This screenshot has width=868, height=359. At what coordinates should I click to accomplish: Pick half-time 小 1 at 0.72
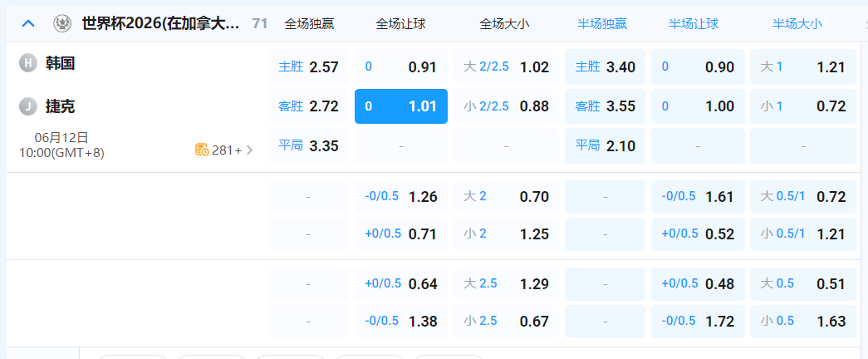(803, 106)
